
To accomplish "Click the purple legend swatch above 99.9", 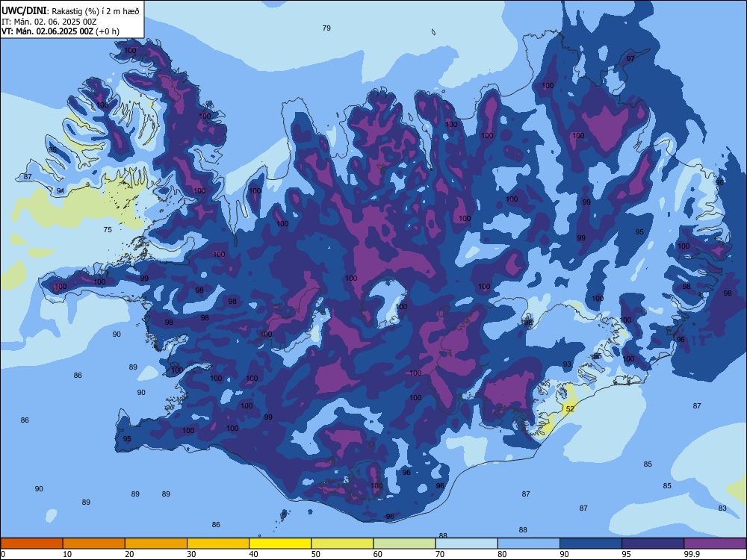I will (715, 544).
